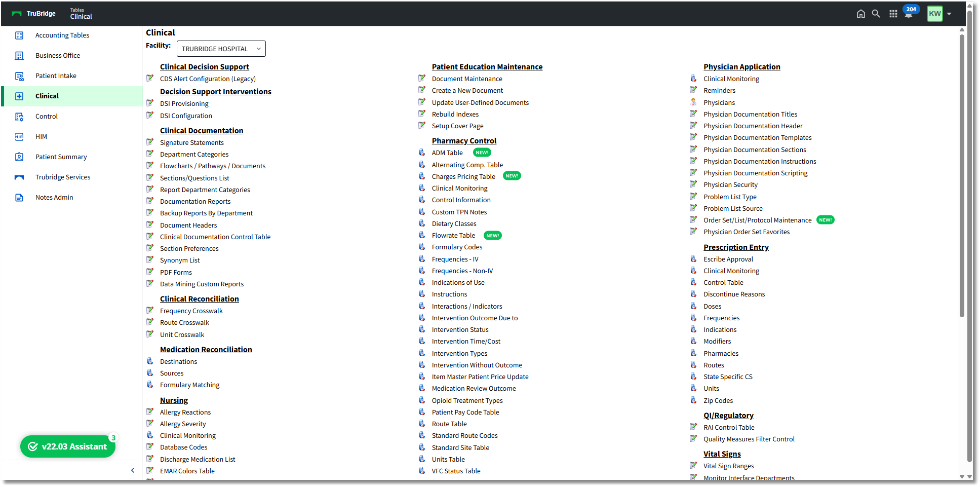Click the Trubridge Services sidebar icon
This screenshot has height=487, width=980.
(x=19, y=177)
